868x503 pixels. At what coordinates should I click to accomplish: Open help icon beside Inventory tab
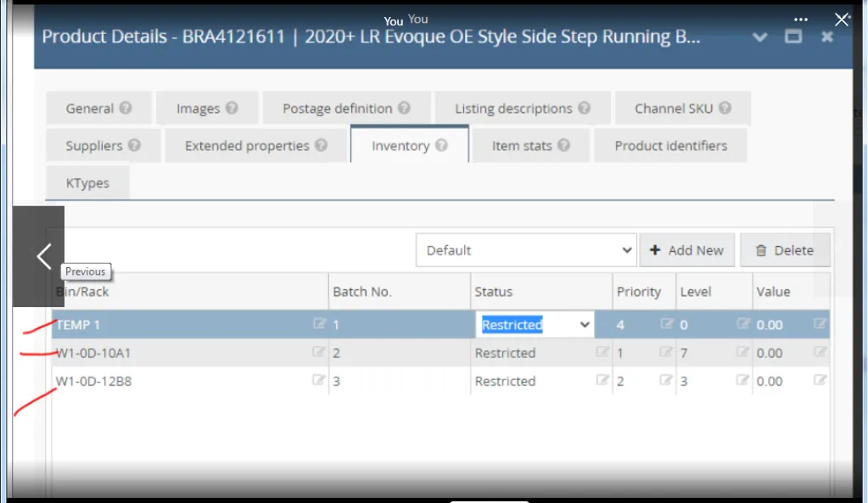tap(441, 145)
